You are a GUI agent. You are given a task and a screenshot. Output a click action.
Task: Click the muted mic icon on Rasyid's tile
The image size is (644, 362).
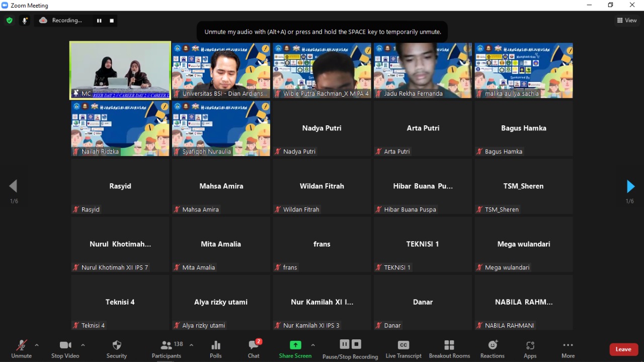(x=76, y=209)
